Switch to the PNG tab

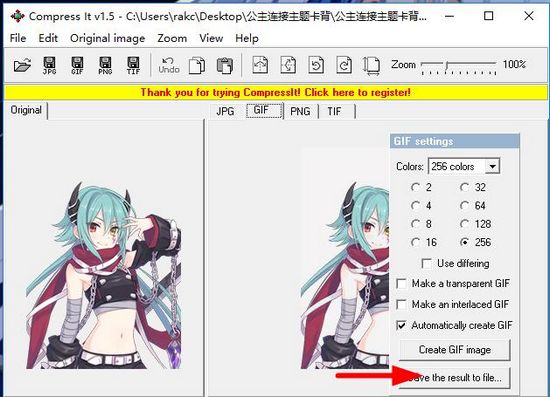point(300,112)
